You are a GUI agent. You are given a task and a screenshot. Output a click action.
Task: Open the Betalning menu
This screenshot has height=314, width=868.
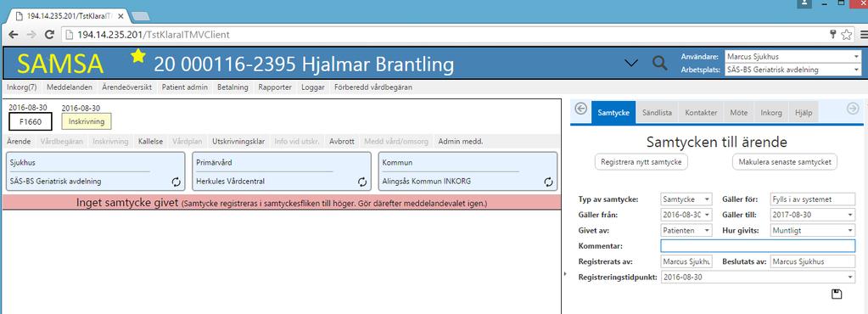pyautogui.click(x=232, y=87)
